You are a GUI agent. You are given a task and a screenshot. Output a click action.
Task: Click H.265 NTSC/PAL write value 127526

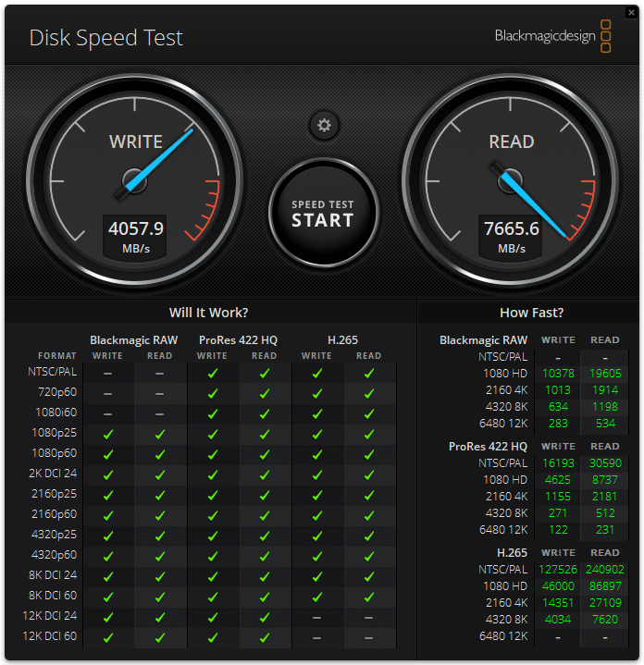click(x=558, y=570)
